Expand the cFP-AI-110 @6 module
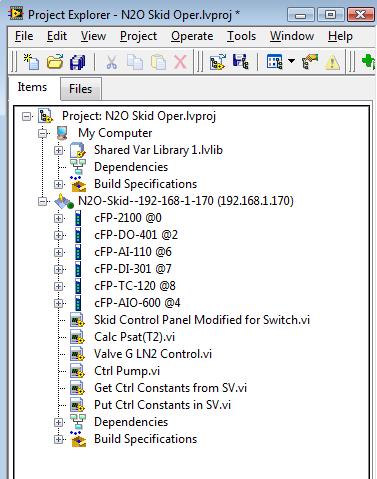This screenshot has height=479, width=377. tap(58, 252)
